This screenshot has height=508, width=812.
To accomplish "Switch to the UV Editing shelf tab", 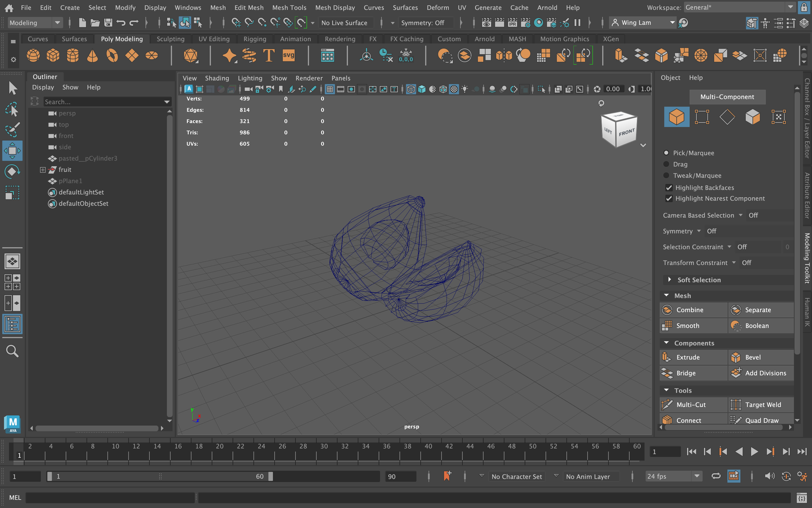I will (x=214, y=39).
